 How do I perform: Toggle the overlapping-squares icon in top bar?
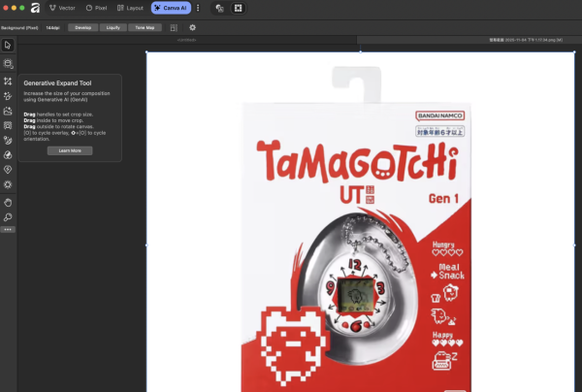pyautogui.click(x=219, y=8)
